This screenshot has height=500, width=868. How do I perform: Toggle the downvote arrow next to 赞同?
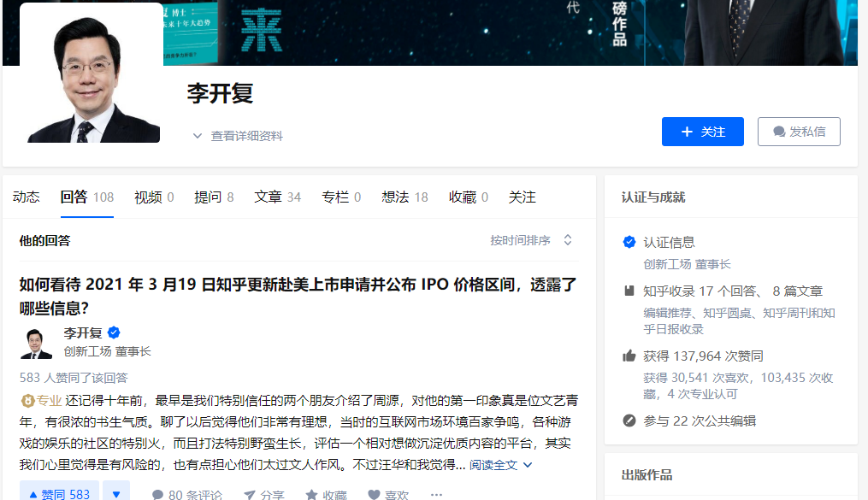115,492
